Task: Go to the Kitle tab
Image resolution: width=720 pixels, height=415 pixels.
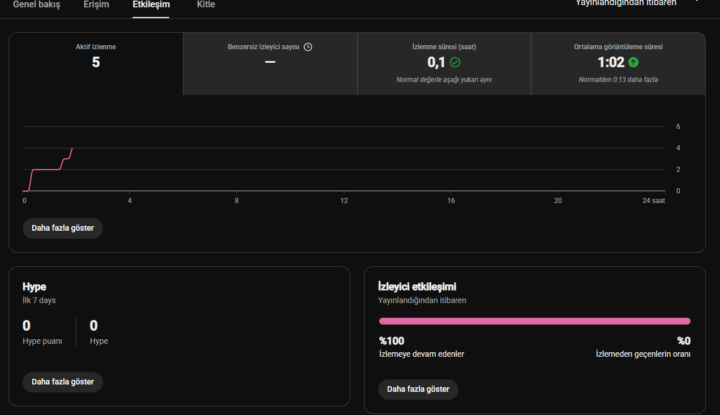Action: 206,5
